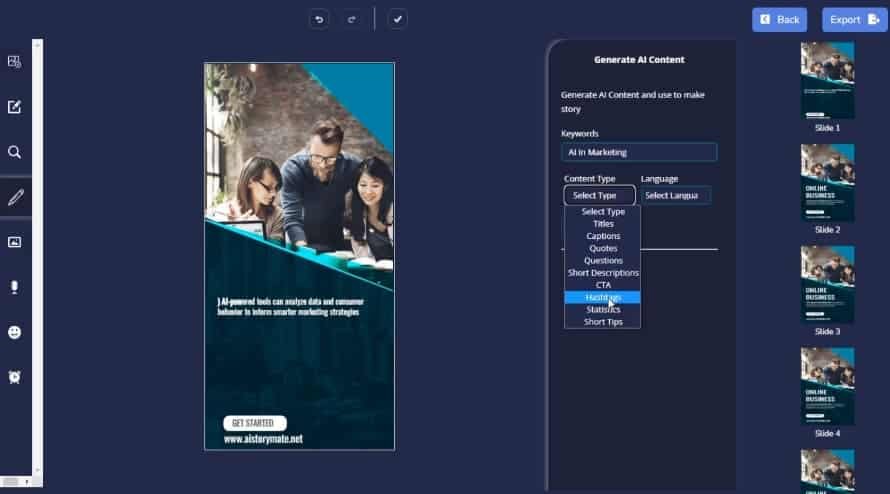The width and height of the screenshot is (890, 494).
Task: Click the left sidebar vertical scrollbar
Action: (x=37, y=258)
